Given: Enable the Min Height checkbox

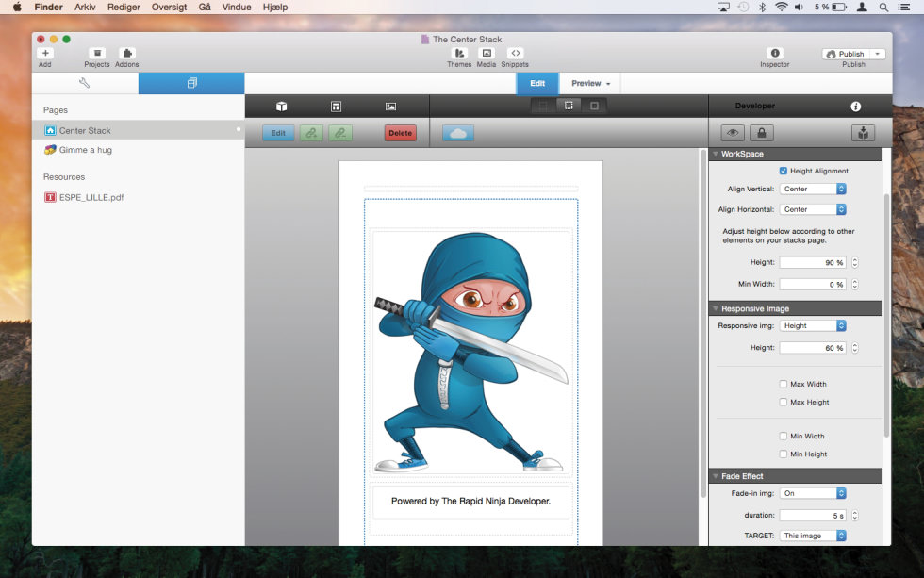Looking at the screenshot, I should tap(784, 454).
